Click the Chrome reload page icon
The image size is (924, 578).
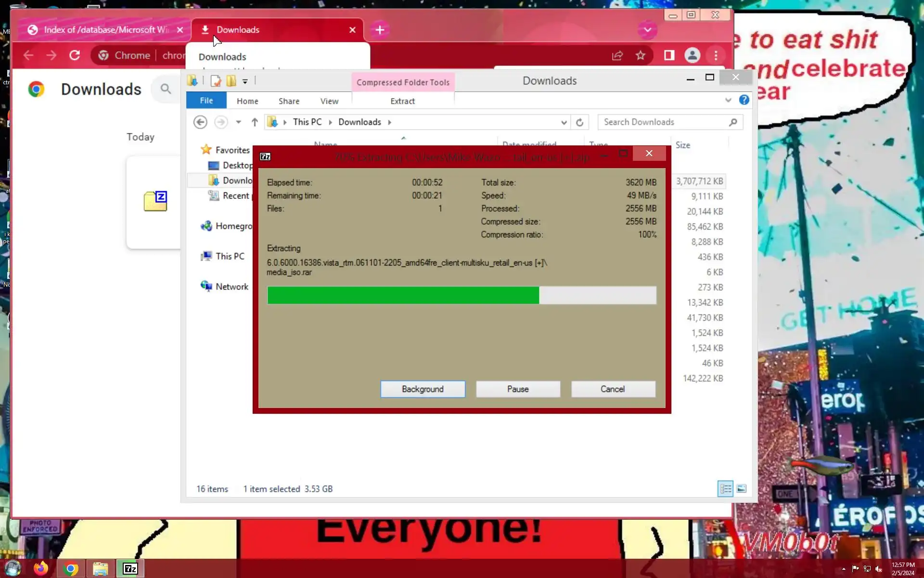(x=75, y=55)
